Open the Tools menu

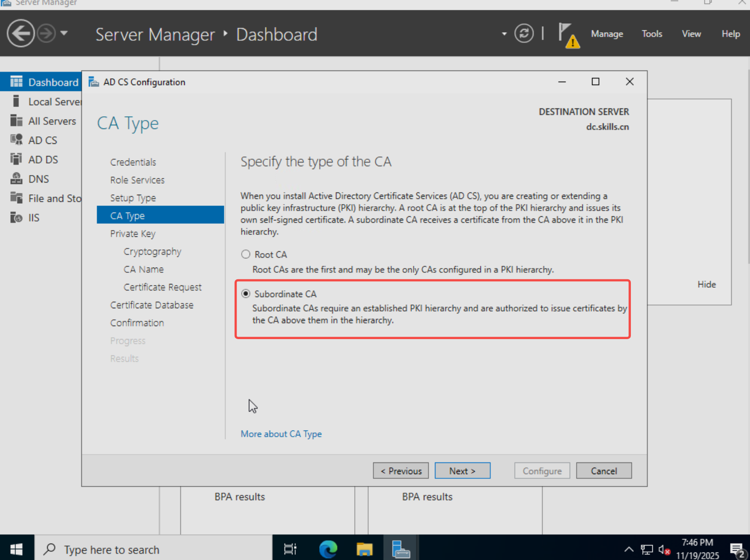pos(651,34)
